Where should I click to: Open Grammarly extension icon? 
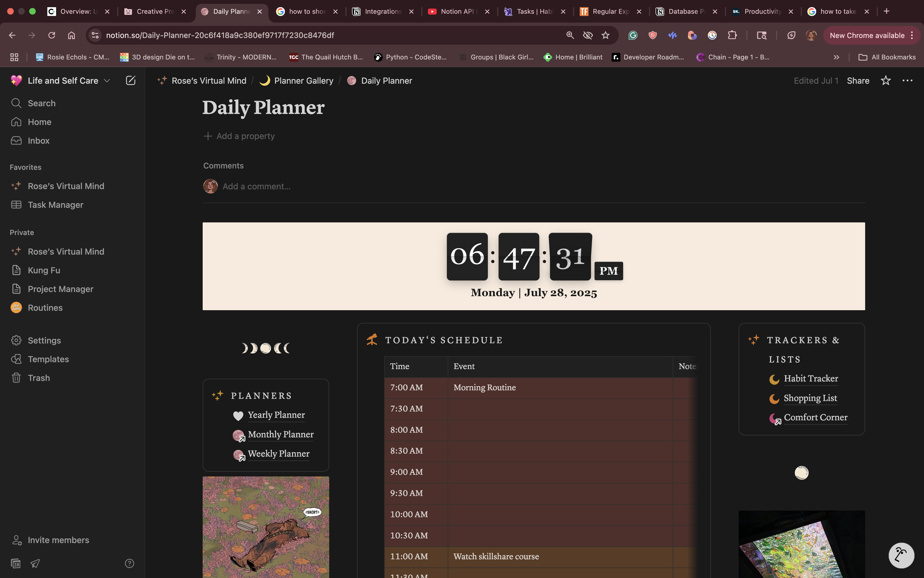click(x=633, y=35)
